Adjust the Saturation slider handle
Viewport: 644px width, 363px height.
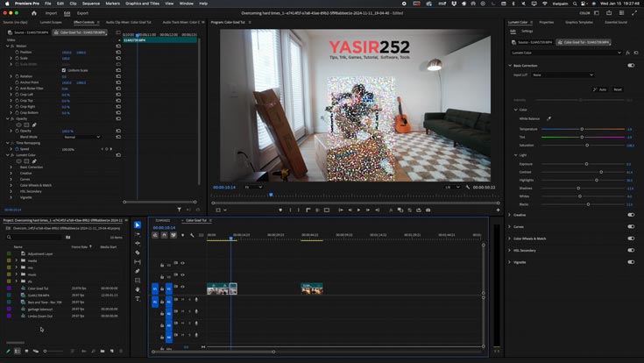point(587,146)
